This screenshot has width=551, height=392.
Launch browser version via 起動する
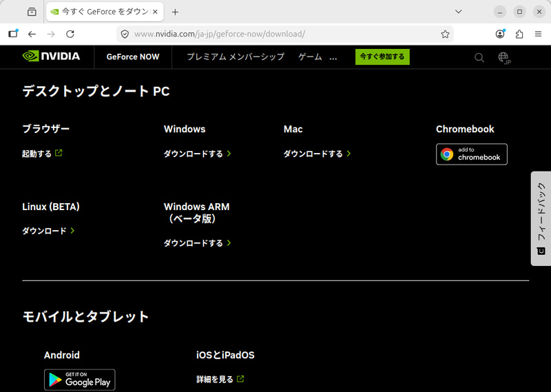click(x=42, y=154)
